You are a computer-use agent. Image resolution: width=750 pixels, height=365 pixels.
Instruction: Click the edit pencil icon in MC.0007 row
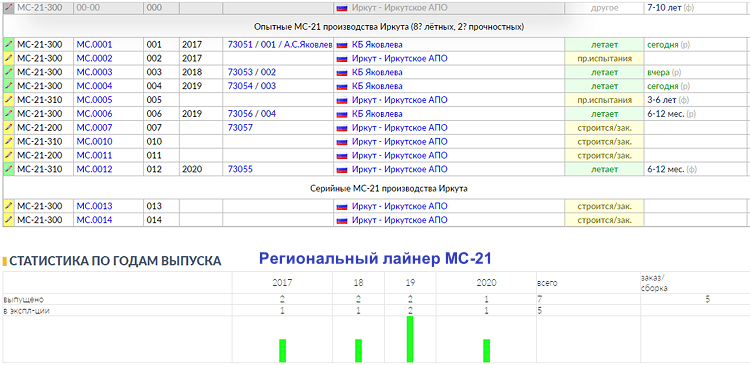[x=8, y=128]
